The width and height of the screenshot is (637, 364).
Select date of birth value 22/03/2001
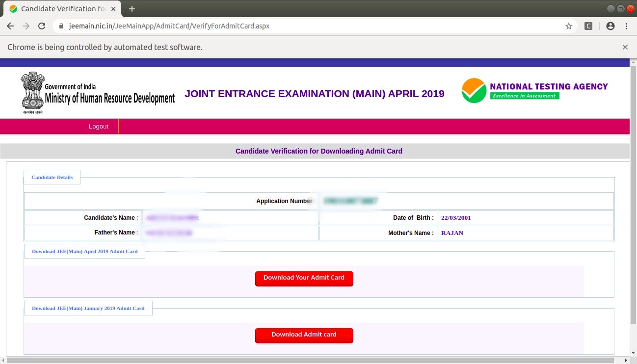pyautogui.click(x=456, y=218)
